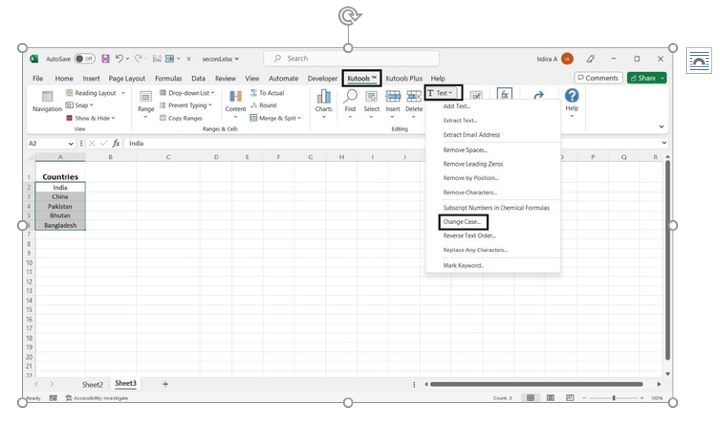The height and width of the screenshot is (426, 720).
Task: Open the Navigation pane icon
Action: tap(47, 96)
